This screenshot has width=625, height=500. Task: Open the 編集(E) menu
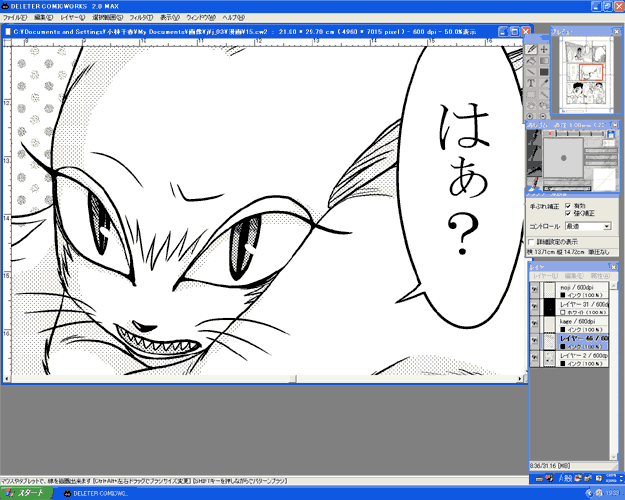(43, 18)
